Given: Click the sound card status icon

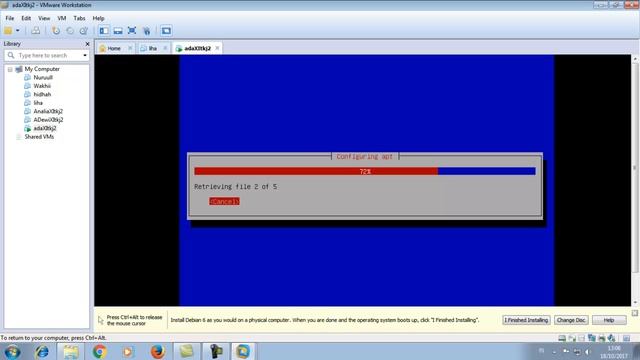Looking at the screenshot, I should point(611,338).
